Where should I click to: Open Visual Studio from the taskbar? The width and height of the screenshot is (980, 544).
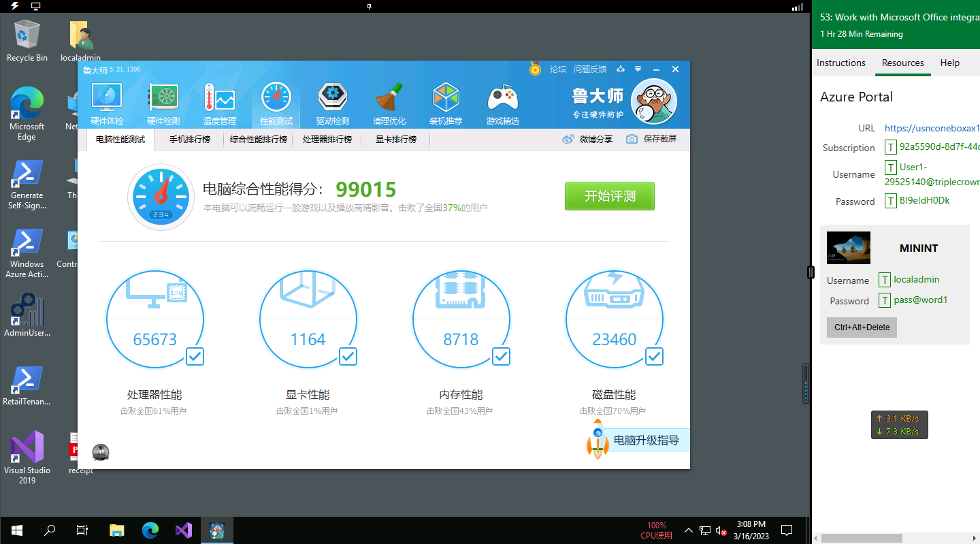point(184,530)
